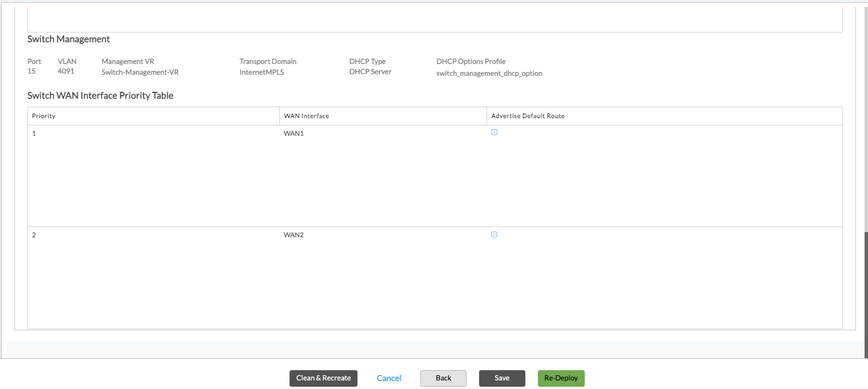Go back using the Back button

pos(443,378)
